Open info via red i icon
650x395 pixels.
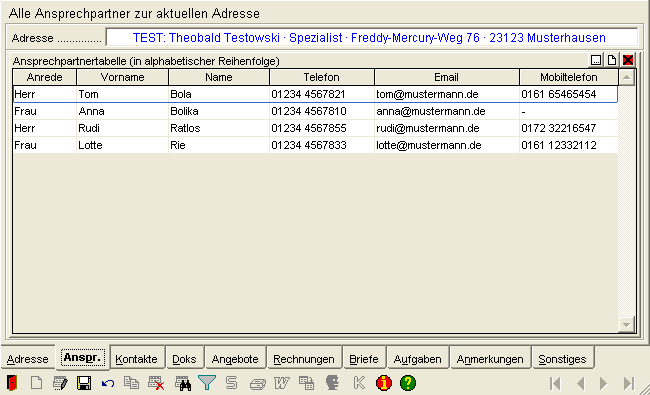pyautogui.click(x=384, y=383)
